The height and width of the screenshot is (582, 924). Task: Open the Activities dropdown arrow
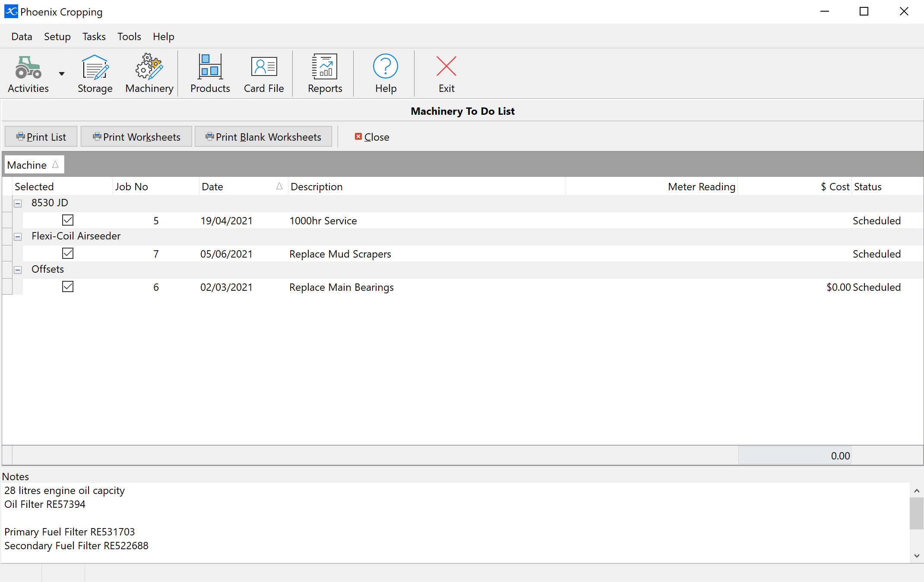pos(62,74)
